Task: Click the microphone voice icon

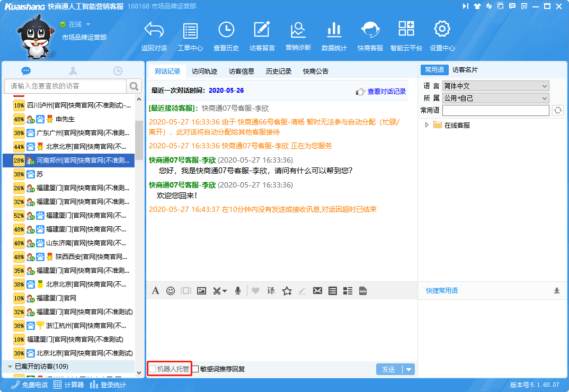Action: click(238, 291)
